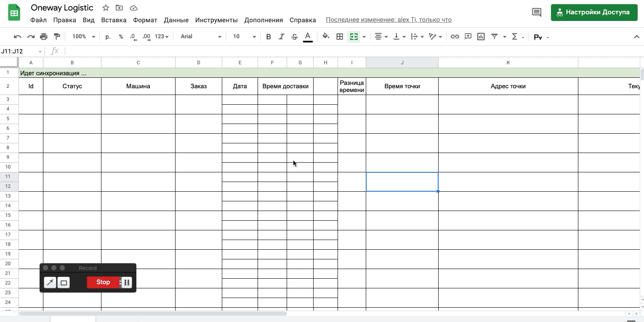Open horizontal align dropdown

point(381,37)
